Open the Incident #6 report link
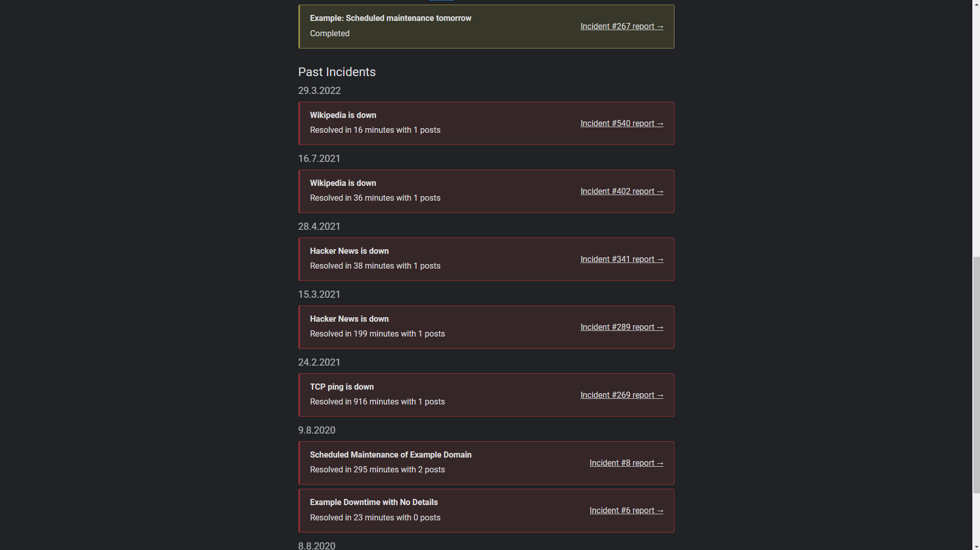Screen dimensions: 980x550 tap(626, 510)
